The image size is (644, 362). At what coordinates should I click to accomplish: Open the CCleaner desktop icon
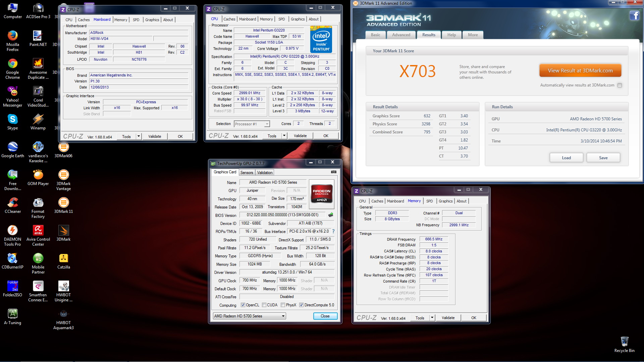(12, 205)
